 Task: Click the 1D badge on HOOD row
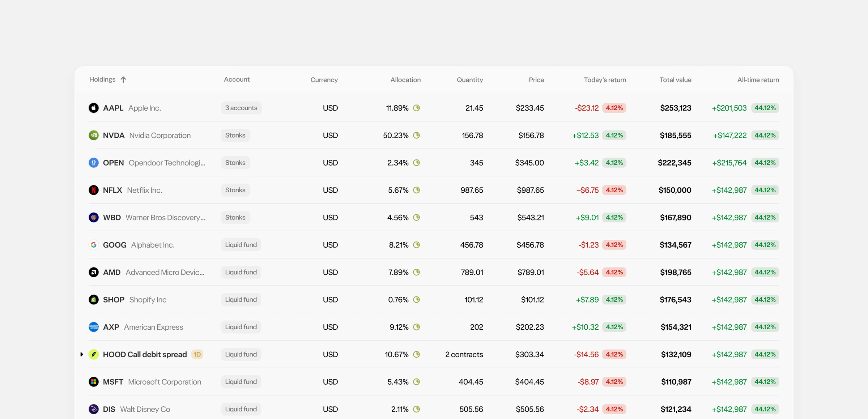(197, 354)
